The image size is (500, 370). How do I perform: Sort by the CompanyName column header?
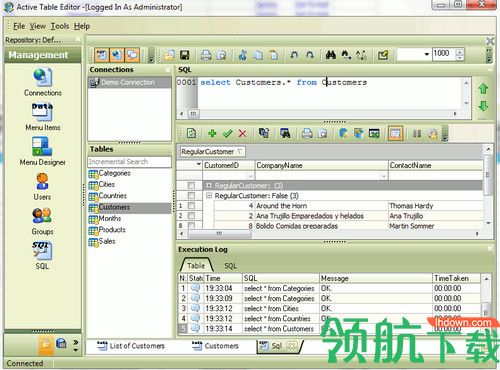click(321, 165)
